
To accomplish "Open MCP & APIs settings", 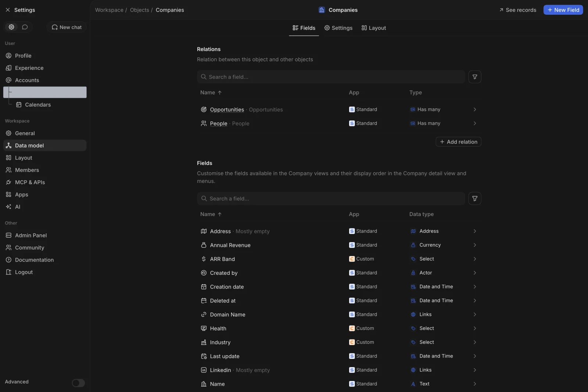I will coord(45,182).
